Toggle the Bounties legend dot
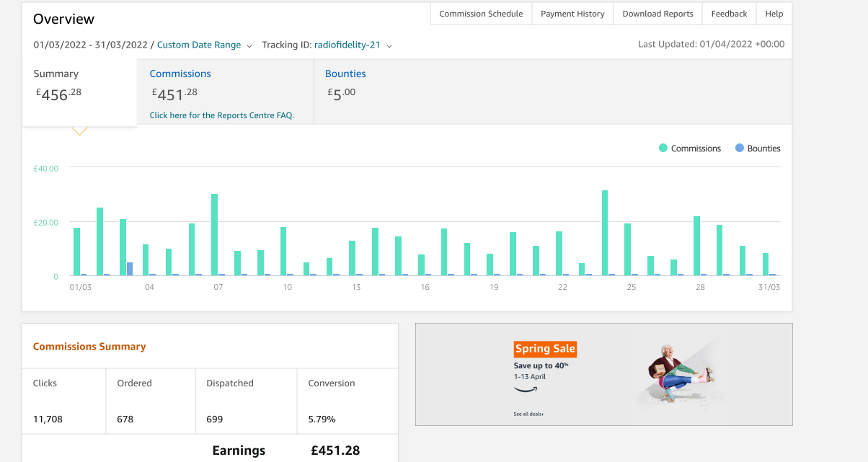The height and width of the screenshot is (462, 868). click(x=739, y=148)
